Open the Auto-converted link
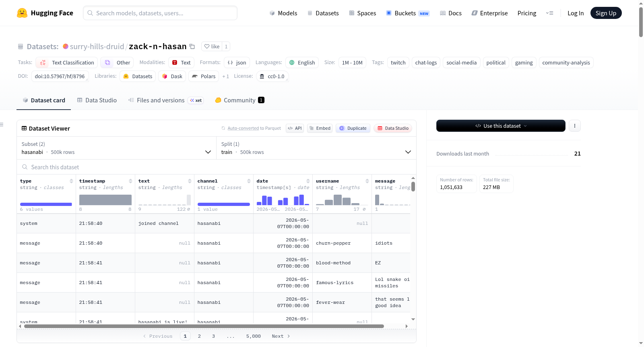 click(x=243, y=128)
